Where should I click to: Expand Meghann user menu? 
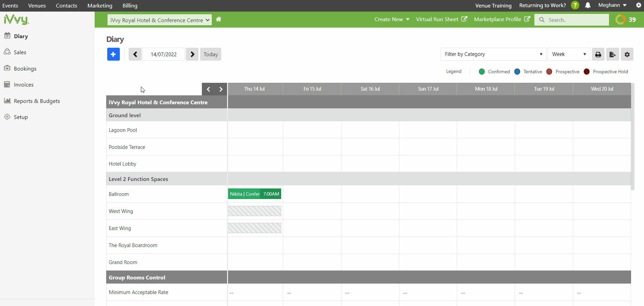point(612,5)
